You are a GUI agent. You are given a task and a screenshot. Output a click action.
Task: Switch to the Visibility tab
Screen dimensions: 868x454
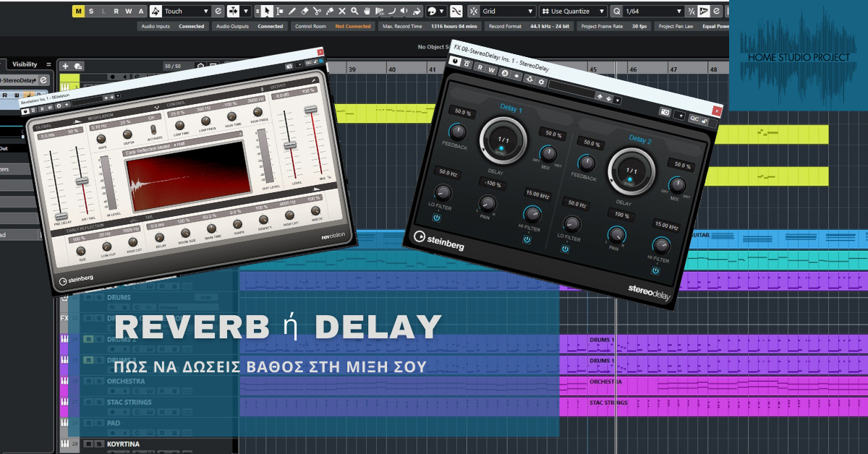click(25, 64)
